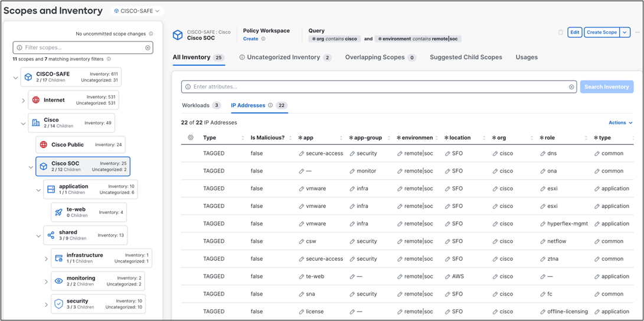Screen dimensions: 644x321
Task: Click the offline-licensing role cell
Action: [x=564, y=312]
